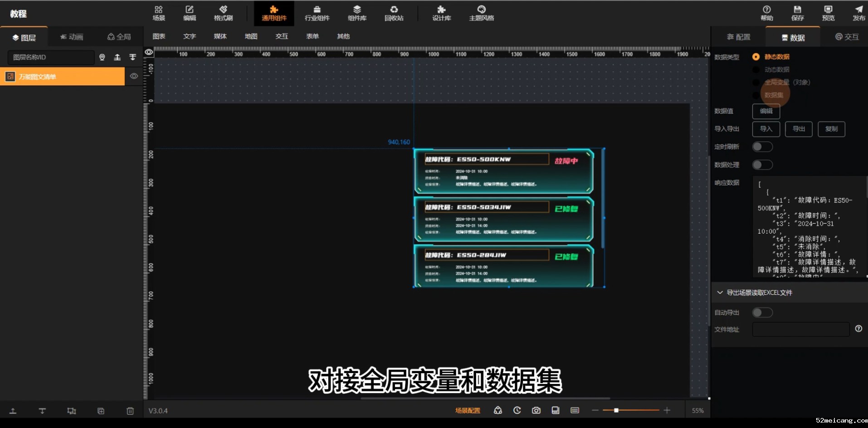Image resolution: width=868 pixels, height=428 pixels.
Task: Delete layer using trash icon
Action: coord(130,411)
